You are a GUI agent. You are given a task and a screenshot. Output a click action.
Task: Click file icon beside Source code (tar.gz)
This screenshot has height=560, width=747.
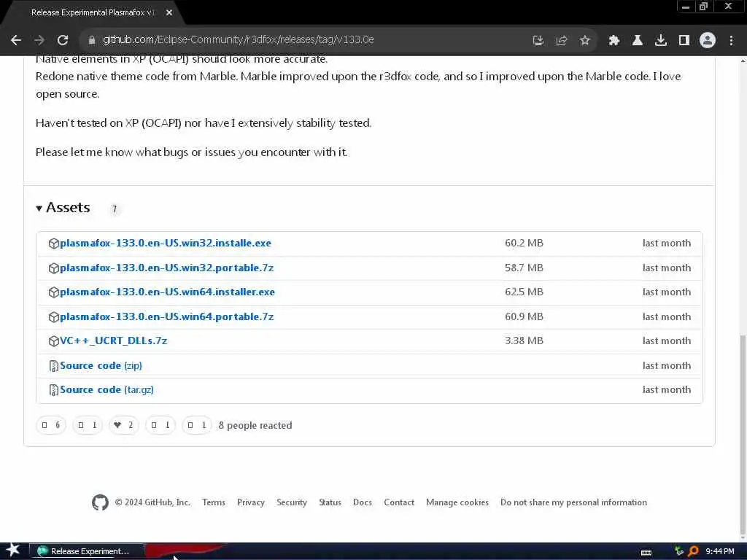[x=53, y=390]
